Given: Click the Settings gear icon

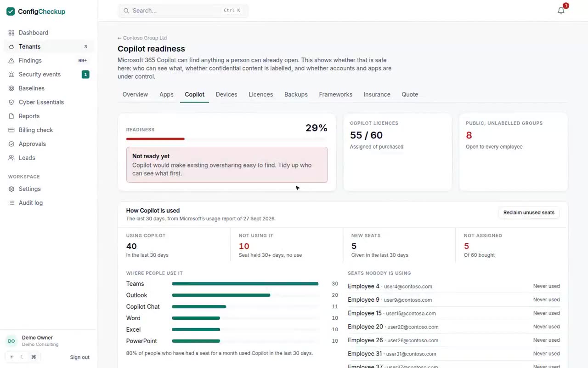Looking at the screenshot, I should [11, 189].
